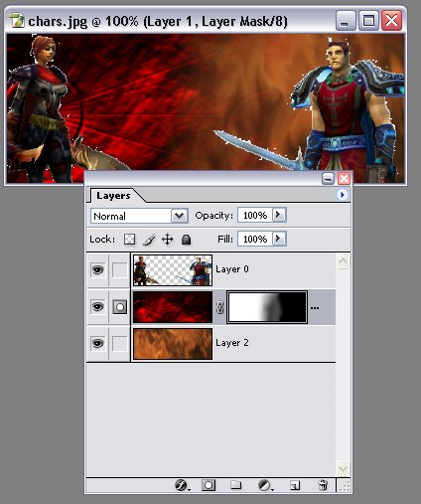This screenshot has width=421, height=504.
Task: Open the Layers panel flyout menu arrow
Action: (x=343, y=195)
